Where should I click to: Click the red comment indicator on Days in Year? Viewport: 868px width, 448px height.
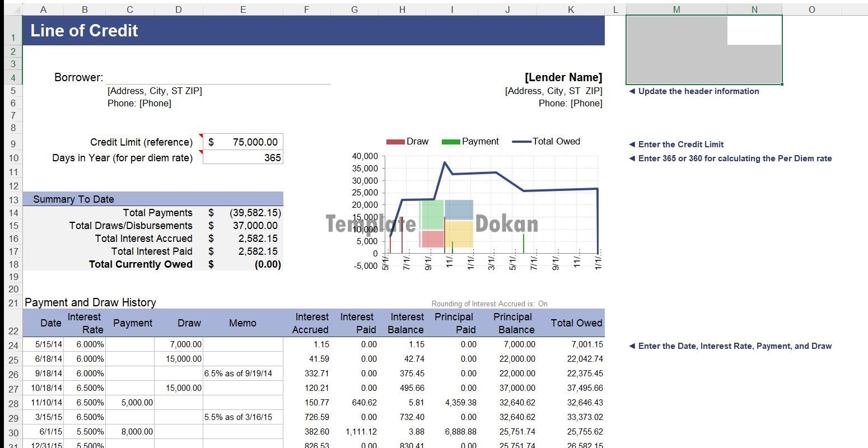201,152
